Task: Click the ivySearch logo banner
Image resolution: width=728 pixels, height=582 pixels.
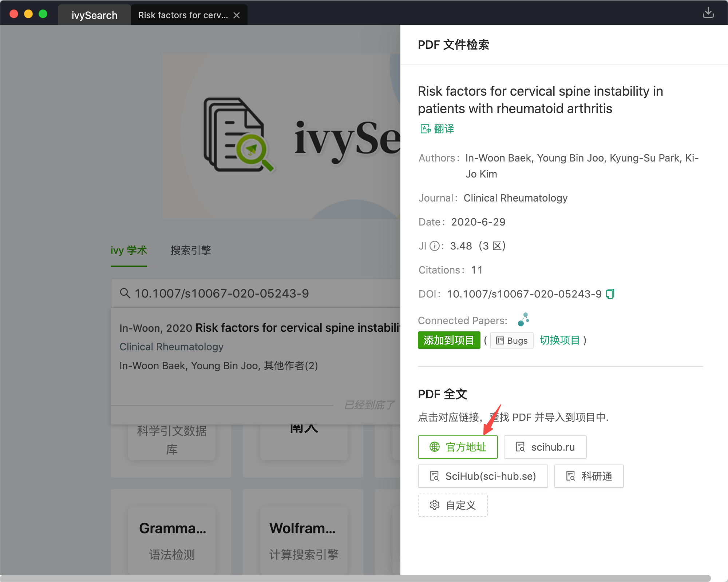Action: coord(281,136)
